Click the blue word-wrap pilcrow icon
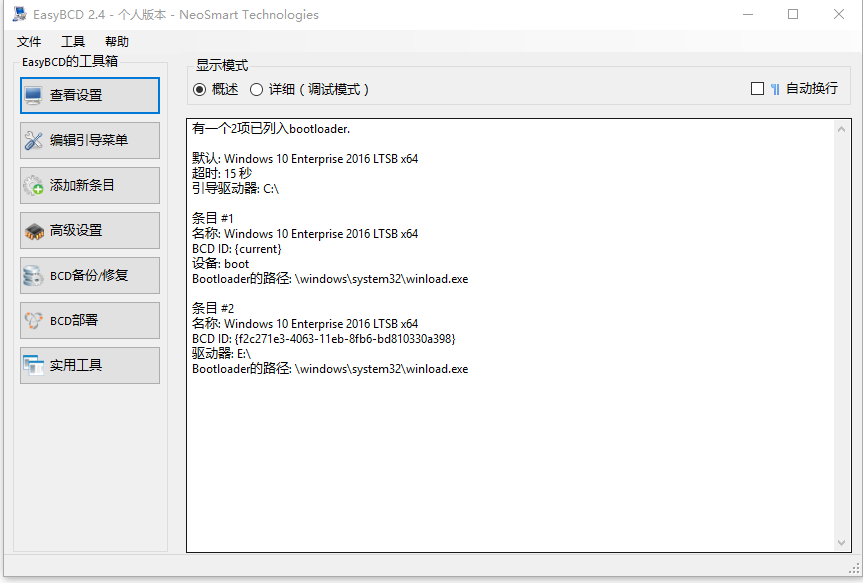The image size is (863, 583). 775,89
